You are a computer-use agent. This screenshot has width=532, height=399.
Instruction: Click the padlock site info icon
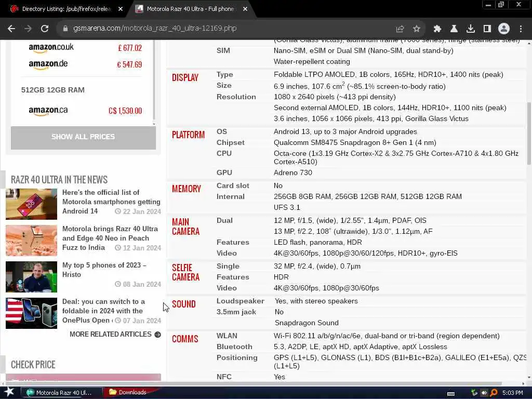coord(65,29)
